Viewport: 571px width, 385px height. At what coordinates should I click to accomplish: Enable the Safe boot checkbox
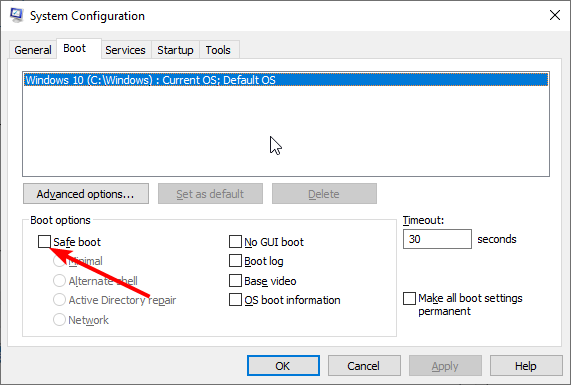pos(44,241)
